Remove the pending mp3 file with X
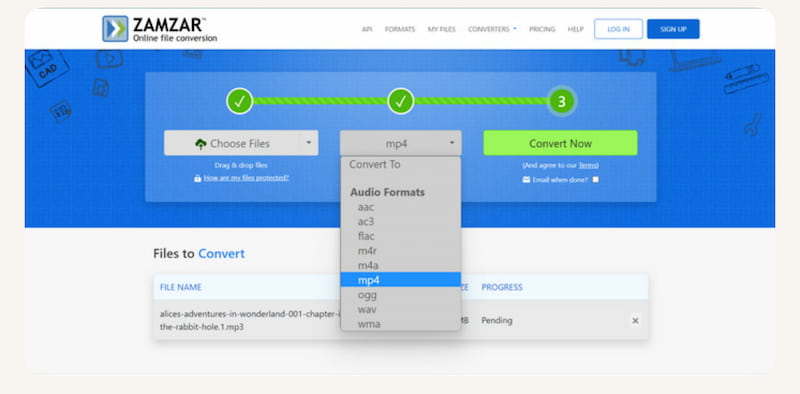Screen dimensions: 800x394 [x=635, y=321]
